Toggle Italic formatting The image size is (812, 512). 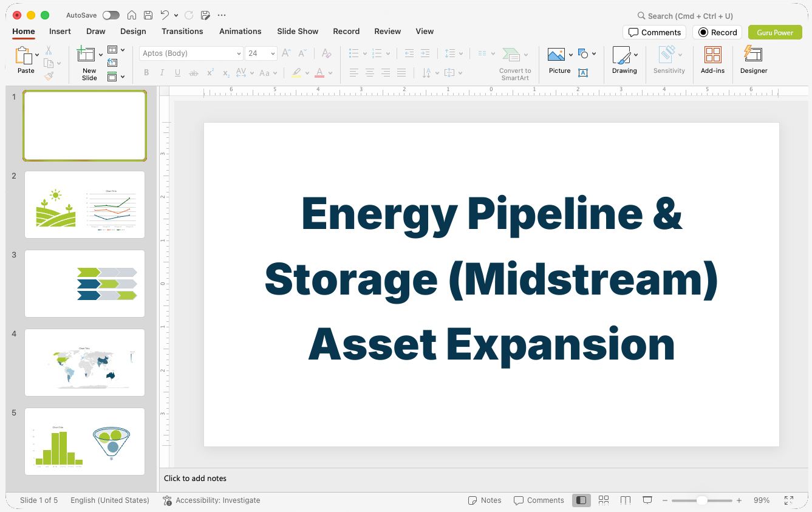tap(162, 73)
